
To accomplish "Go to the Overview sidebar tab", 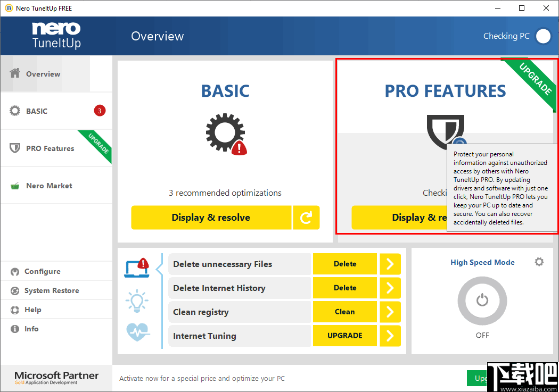I will pyautogui.click(x=56, y=74).
